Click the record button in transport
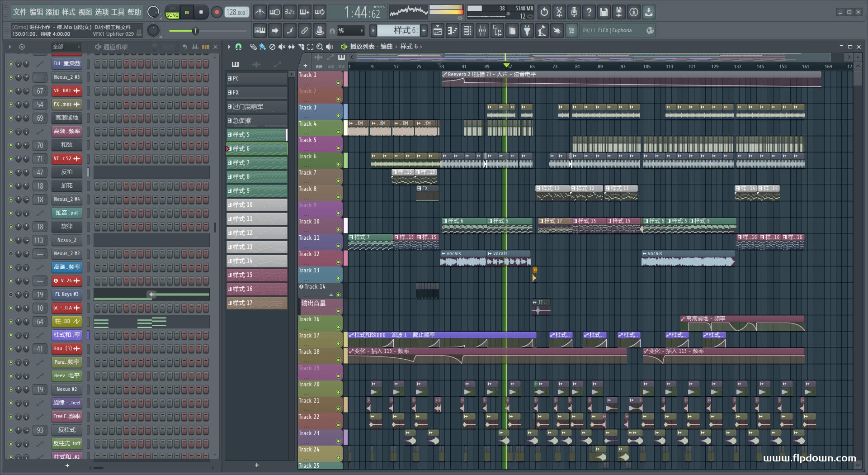Viewport: 868px width, 475px height. pyautogui.click(x=217, y=12)
